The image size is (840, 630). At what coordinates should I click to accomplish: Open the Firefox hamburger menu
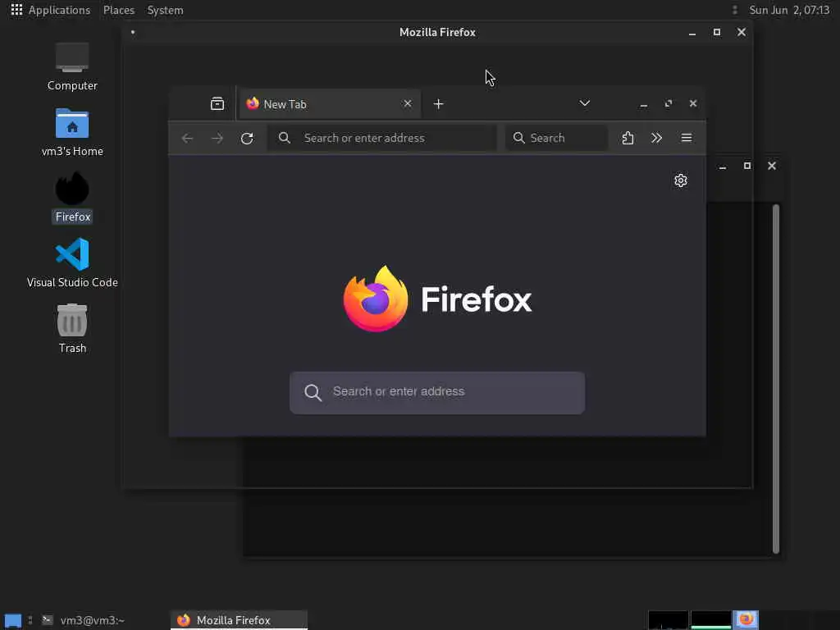[687, 138]
